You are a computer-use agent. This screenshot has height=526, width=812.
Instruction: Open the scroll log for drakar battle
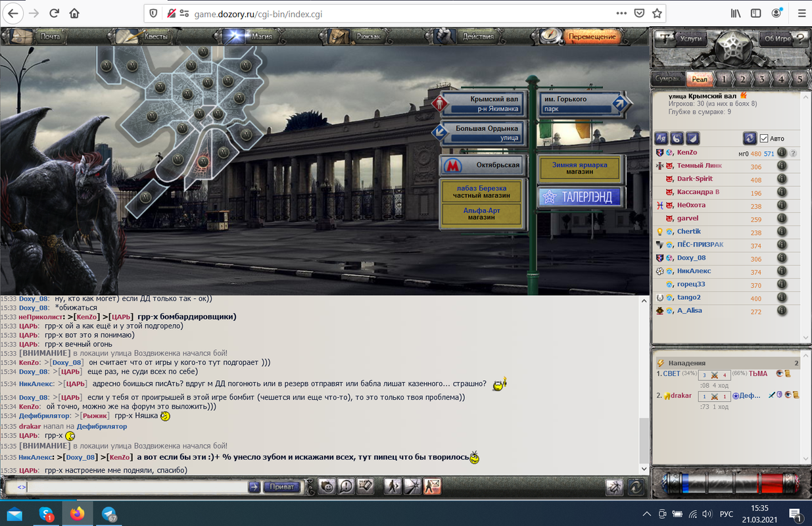[796, 395]
